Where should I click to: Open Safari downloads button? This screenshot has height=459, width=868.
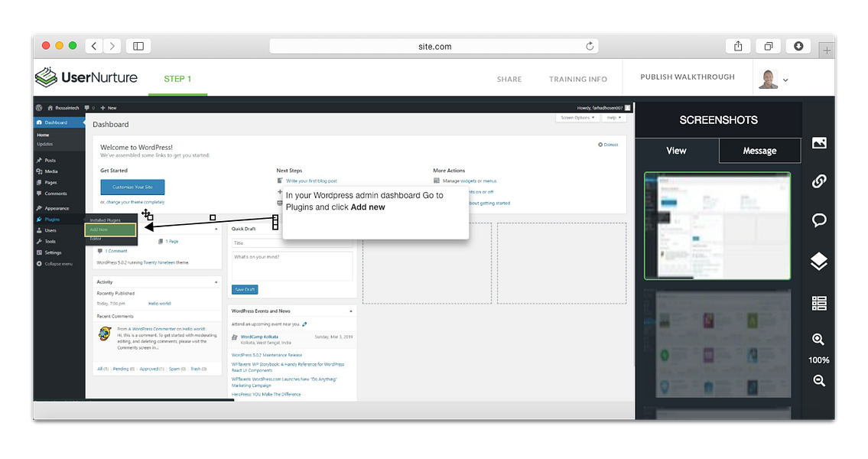pyautogui.click(x=798, y=46)
